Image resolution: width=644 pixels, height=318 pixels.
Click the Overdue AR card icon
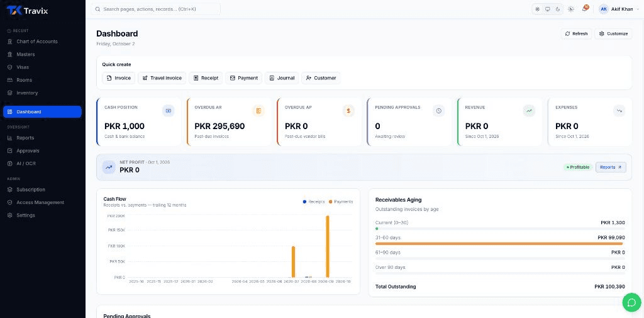point(258,111)
